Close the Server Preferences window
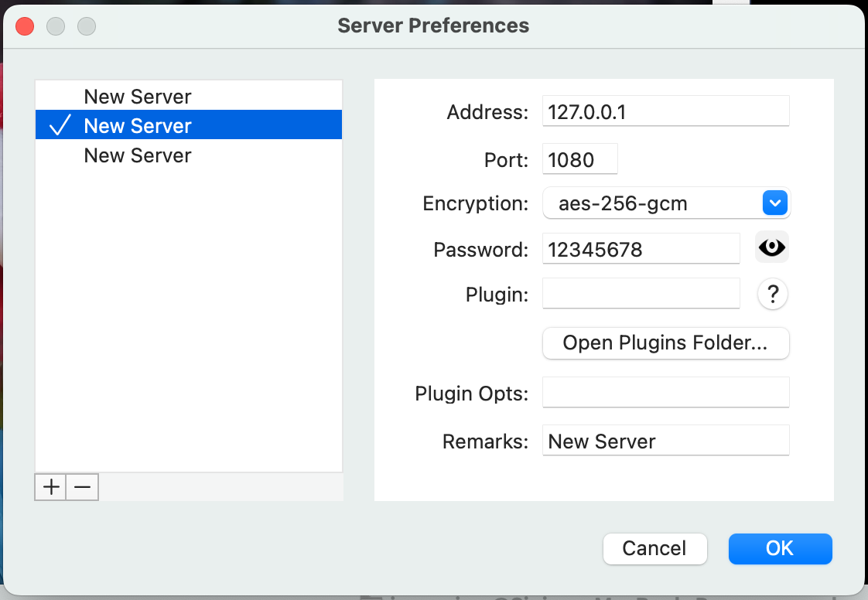Screen dimensions: 868x600 26,26
